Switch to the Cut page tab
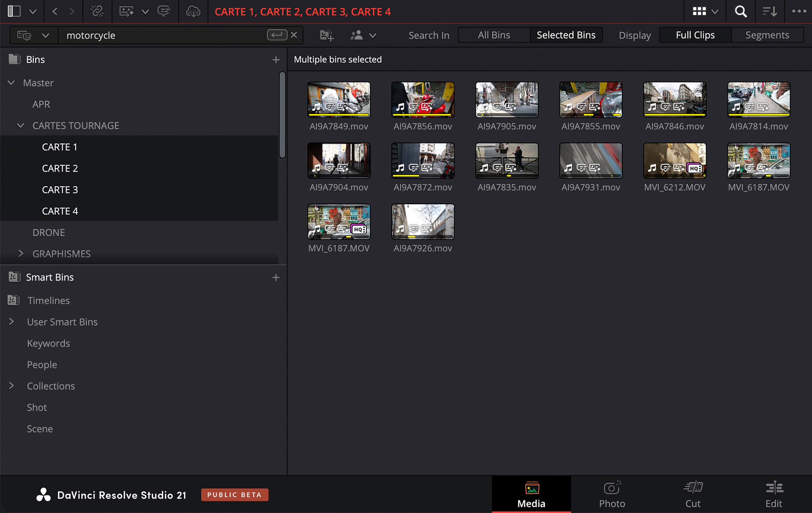 pos(693,494)
